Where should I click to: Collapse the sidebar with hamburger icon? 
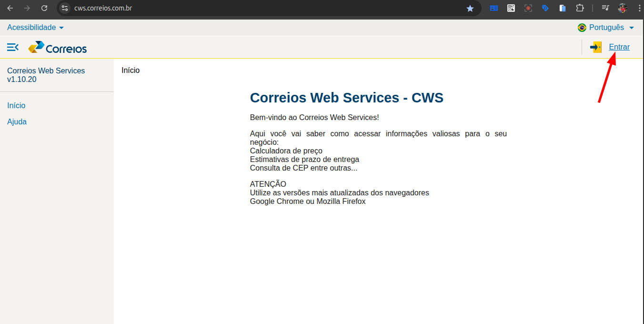pos(13,47)
